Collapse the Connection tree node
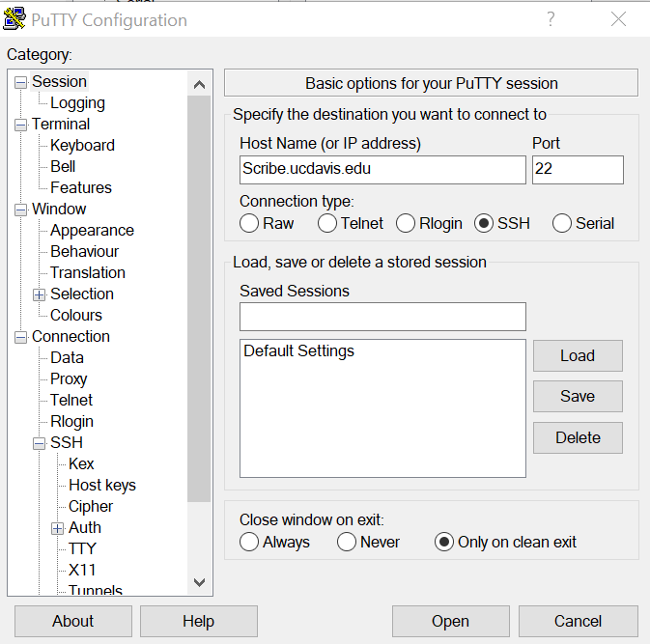The height and width of the screenshot is (644, 650). [x=20, y=337]
